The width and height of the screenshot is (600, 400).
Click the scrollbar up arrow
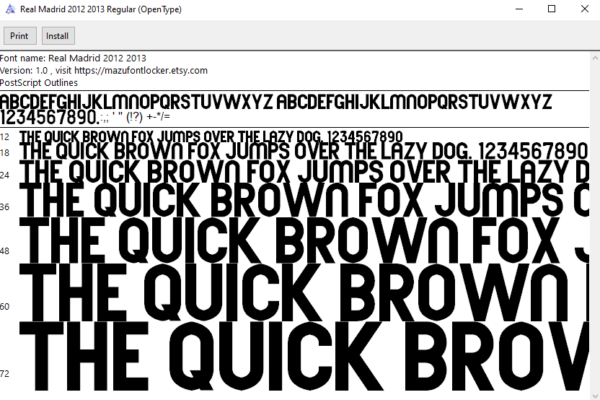pyautogui.click(x=595, y=58)
